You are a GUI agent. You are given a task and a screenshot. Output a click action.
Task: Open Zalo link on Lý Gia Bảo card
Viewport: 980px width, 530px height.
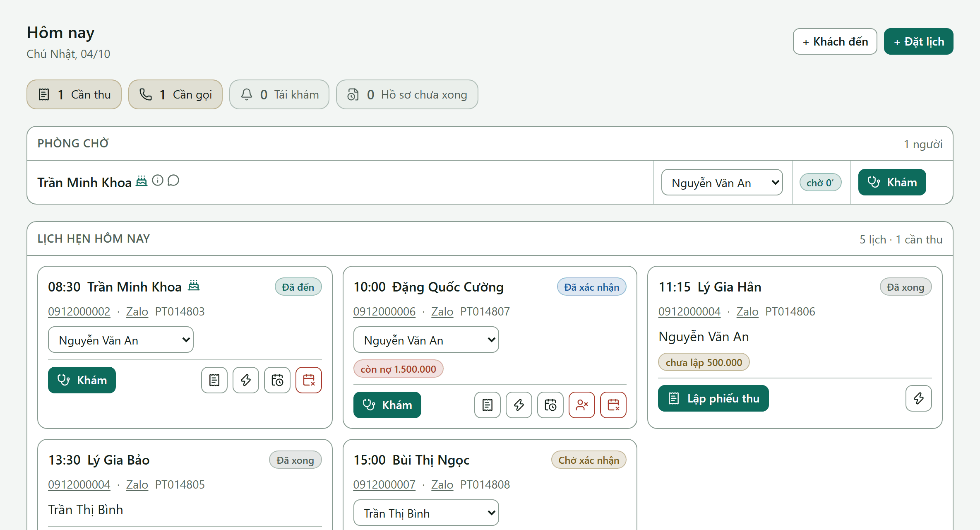click(137, 484)
